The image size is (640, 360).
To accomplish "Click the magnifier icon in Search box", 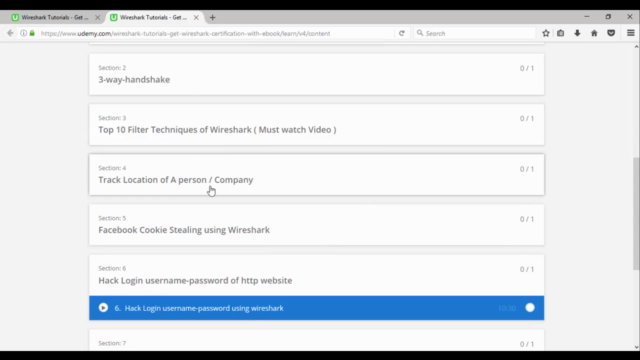I will click(x=420, y=33).
